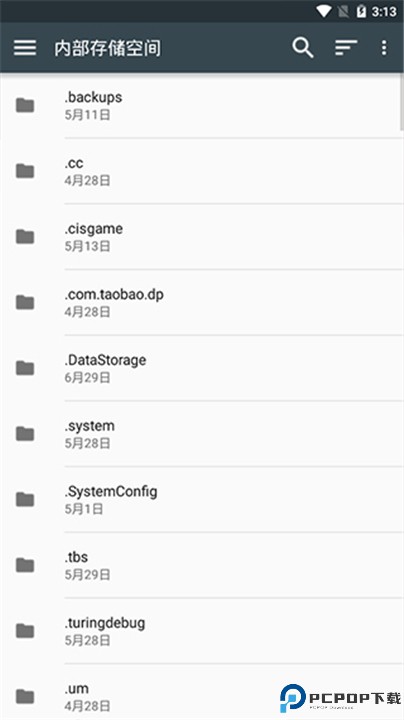
Task: Select the 内部存储空间 title
Action: click(108, 48)
